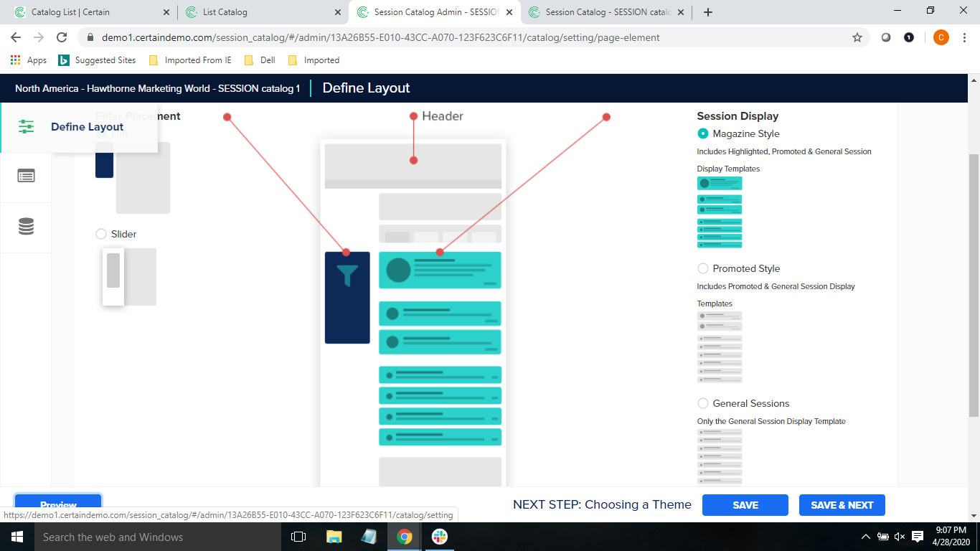Open Apps in the bookmarks bar
This screenshot has height=551, width=980.
pos(29,60)
